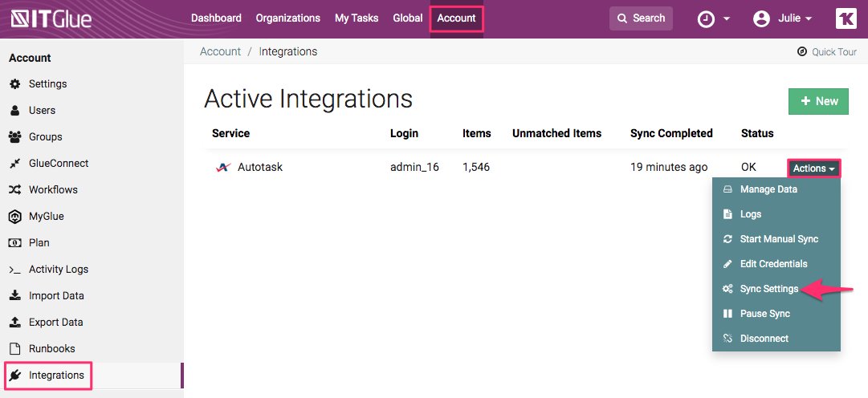Click the Settings gear icon in sidebar
Viewport: 868px width, 398px height.
coord(15,84)
